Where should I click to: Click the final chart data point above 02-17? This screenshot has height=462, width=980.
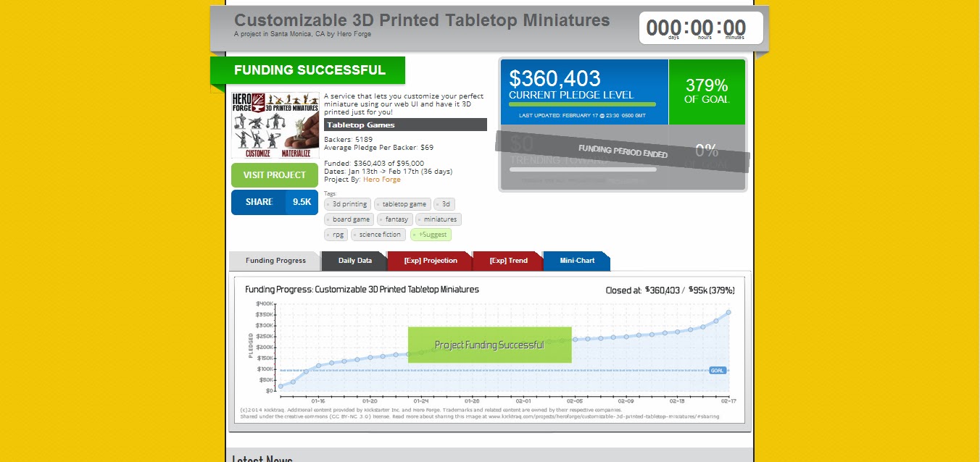[728, 312]
